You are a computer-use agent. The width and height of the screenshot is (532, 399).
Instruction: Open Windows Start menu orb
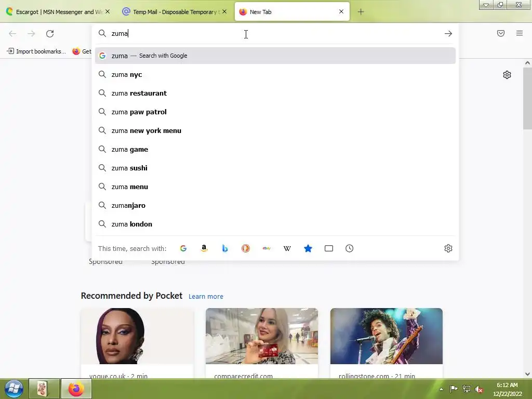coord(14,389)
